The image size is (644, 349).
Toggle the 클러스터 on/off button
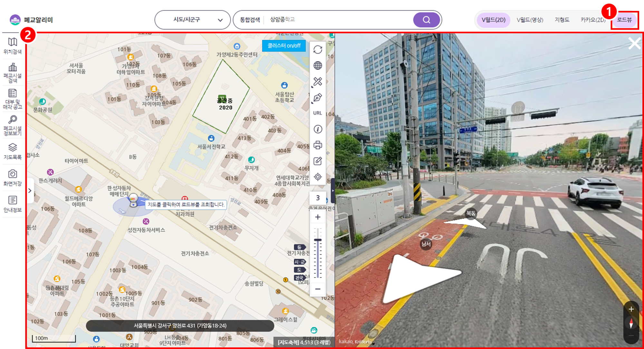pyautogui.click(x=284, y=46)
